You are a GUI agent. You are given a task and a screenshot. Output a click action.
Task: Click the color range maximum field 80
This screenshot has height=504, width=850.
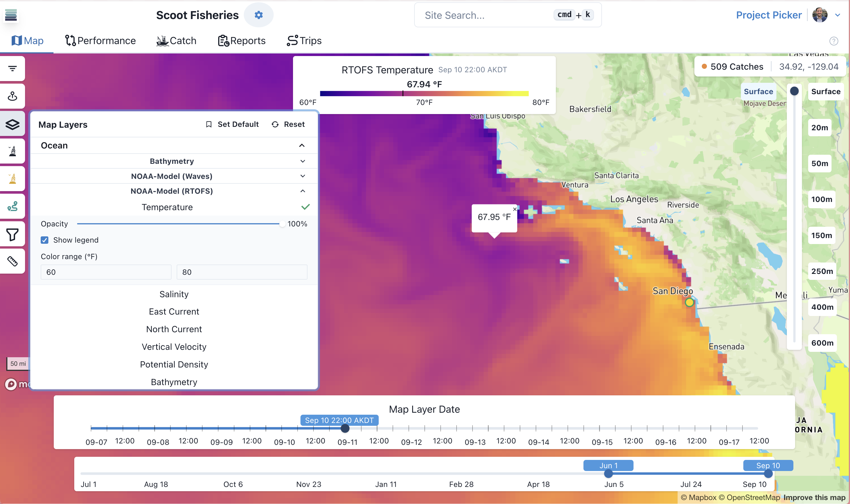pos(242,272)
